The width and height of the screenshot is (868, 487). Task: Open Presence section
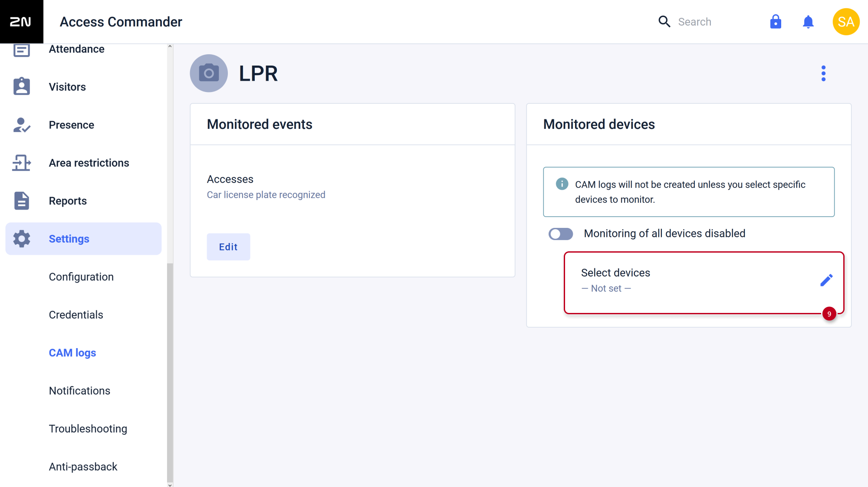71,125
